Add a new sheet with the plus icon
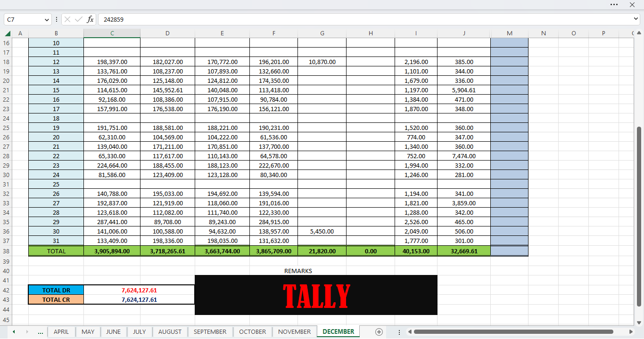Screen dimensions: 644x339 click(x=379, y=332)
